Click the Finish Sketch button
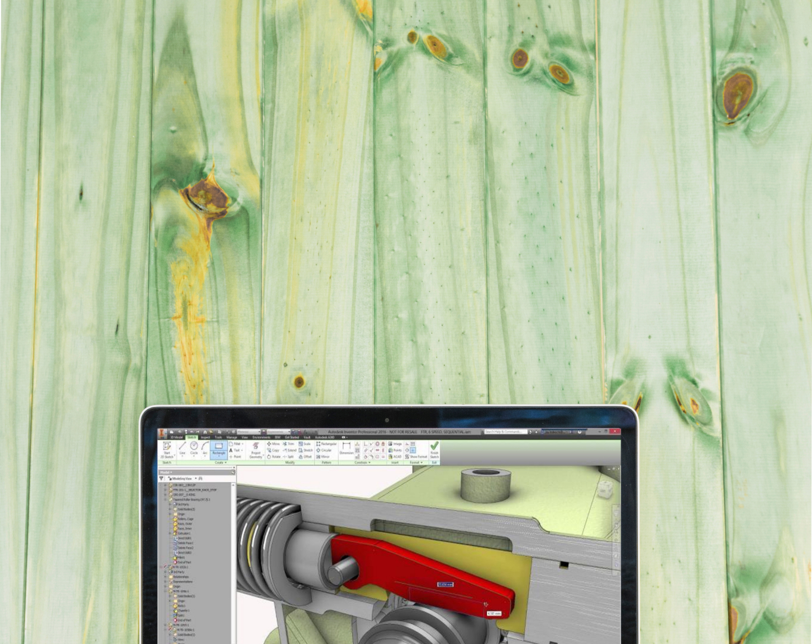This screenshot has height=644, width=812. 436,448
